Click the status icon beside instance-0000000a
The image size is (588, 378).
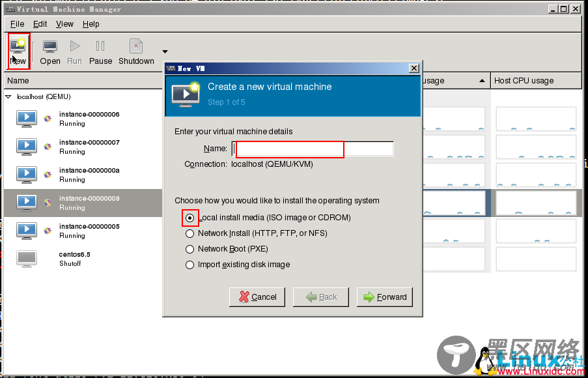(x=48, y=175)
